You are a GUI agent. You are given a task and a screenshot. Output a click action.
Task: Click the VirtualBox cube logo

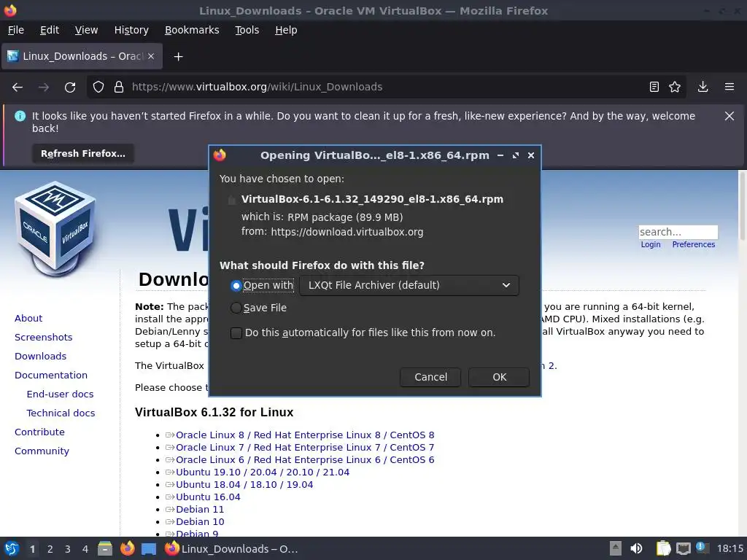[55, 228]
